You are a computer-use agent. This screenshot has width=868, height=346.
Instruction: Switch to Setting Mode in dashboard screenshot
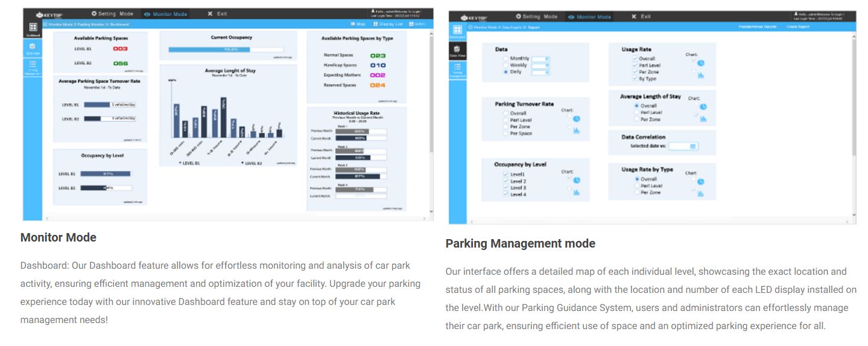tap(113, 13)
